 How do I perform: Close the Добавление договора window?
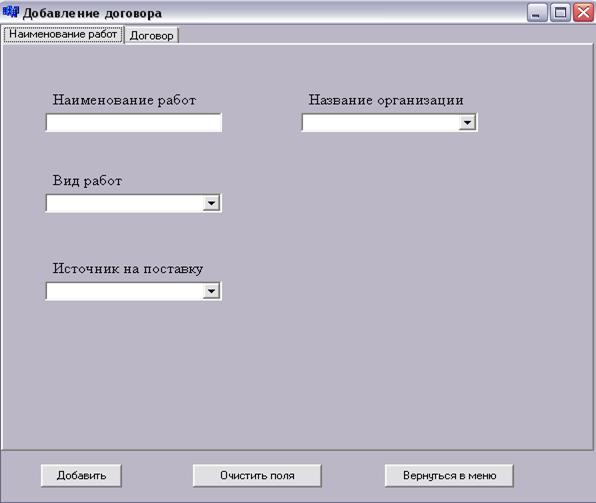583,13
